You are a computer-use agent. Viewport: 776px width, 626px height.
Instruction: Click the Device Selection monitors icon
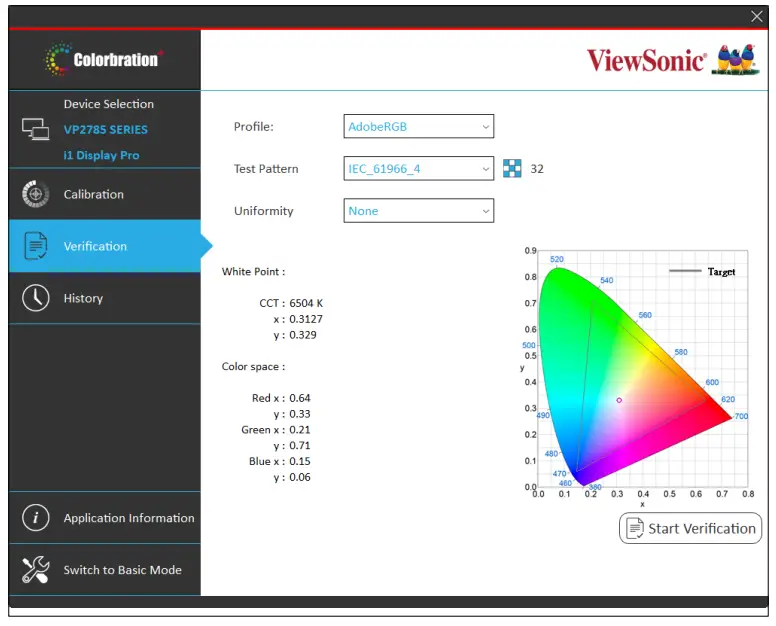click(36, 129)
